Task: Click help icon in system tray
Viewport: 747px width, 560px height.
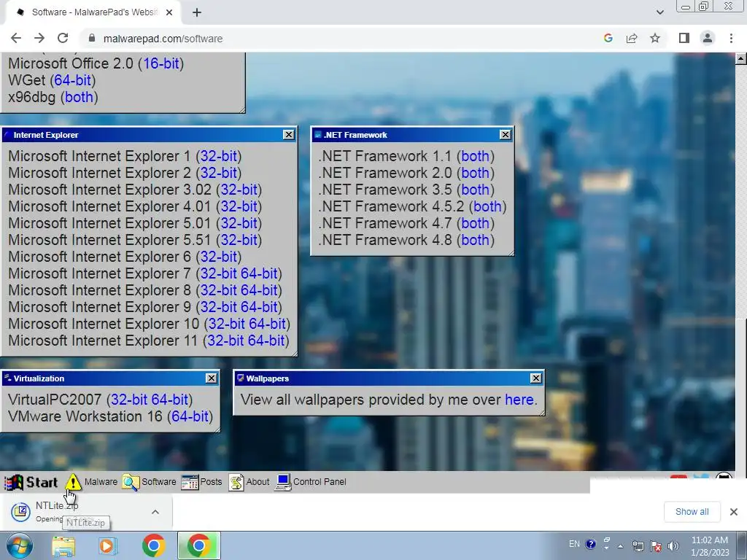Action: pyautogui.click(x=590, y=544)
